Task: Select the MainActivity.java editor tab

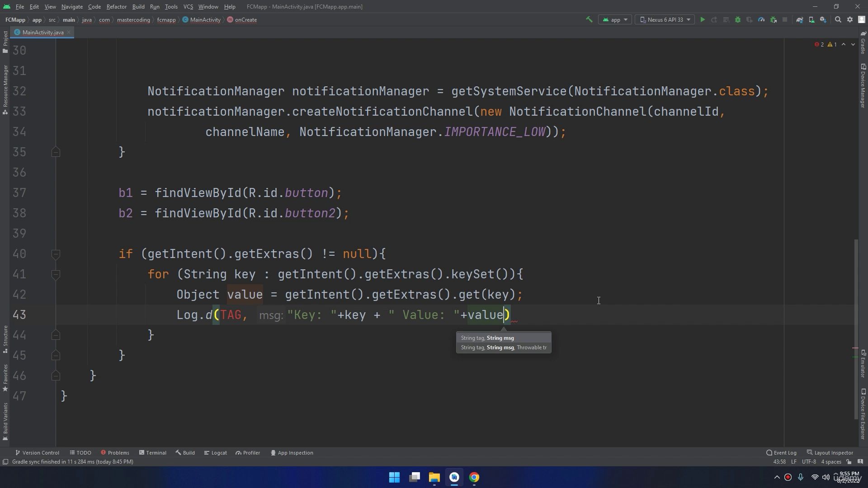Action: [42, 33]
